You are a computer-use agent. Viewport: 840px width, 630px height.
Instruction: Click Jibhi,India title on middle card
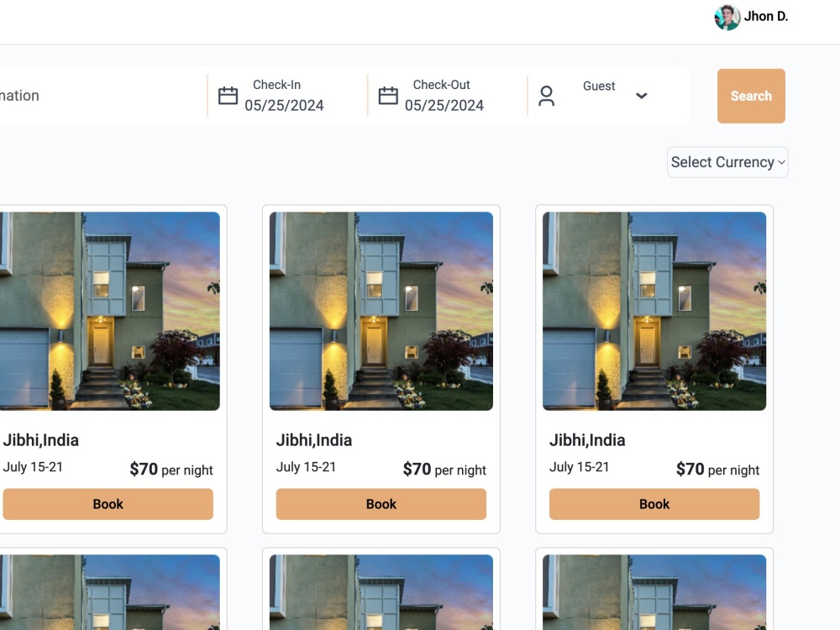[x=314, y=440]
